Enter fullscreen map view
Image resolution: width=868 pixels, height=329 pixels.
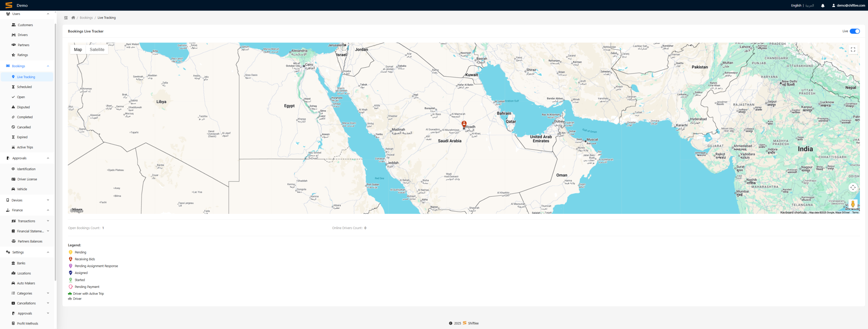(x=853, y=50)
